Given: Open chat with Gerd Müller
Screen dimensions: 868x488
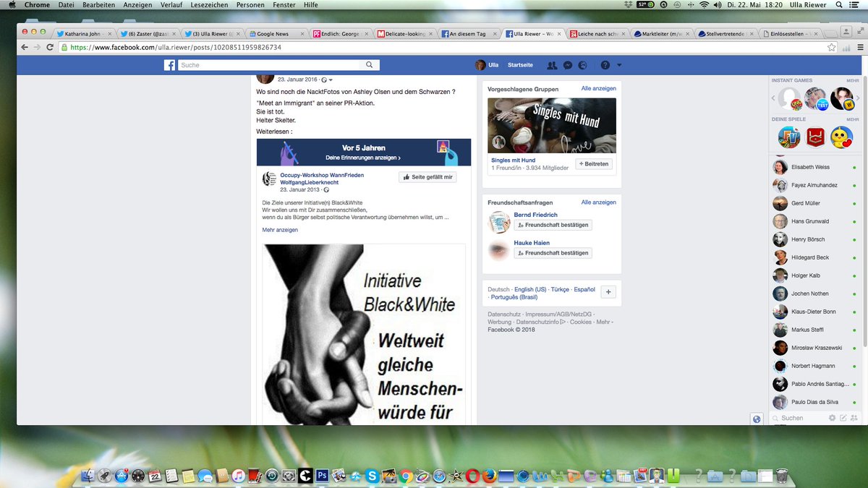Looking at the screenshot, I should (814, 203).
